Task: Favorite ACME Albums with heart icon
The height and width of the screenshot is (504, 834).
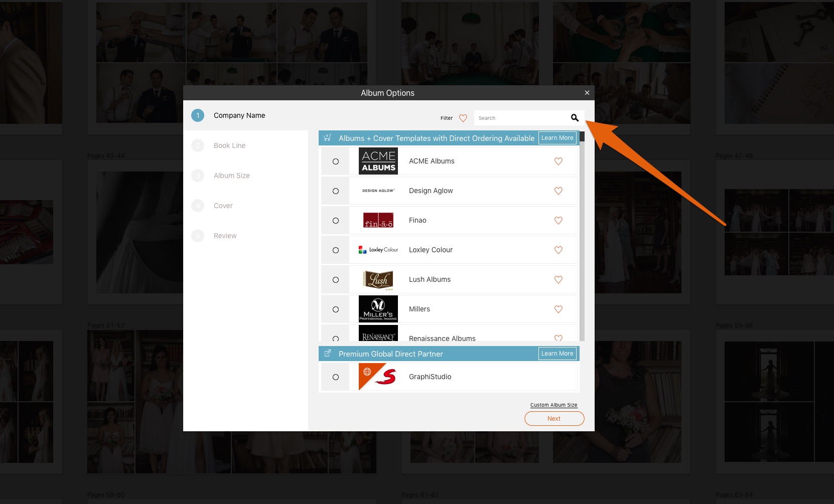Action: coord(558,161)
